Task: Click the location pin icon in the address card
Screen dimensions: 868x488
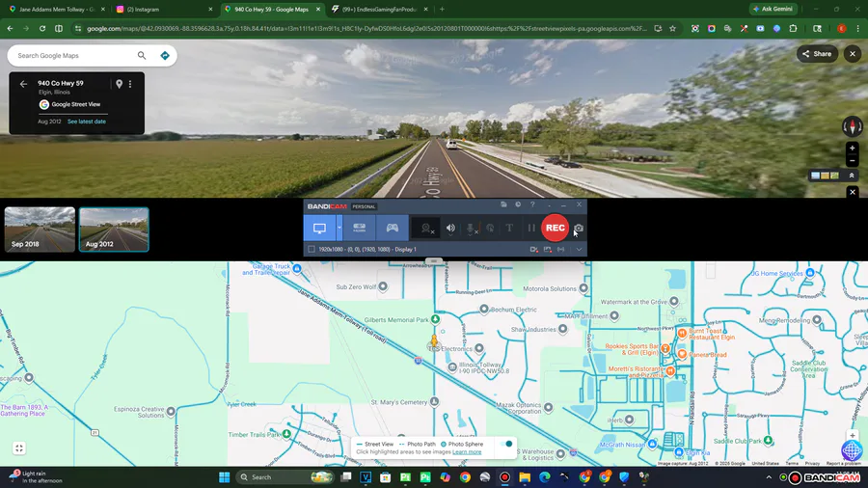Action: 119,84
